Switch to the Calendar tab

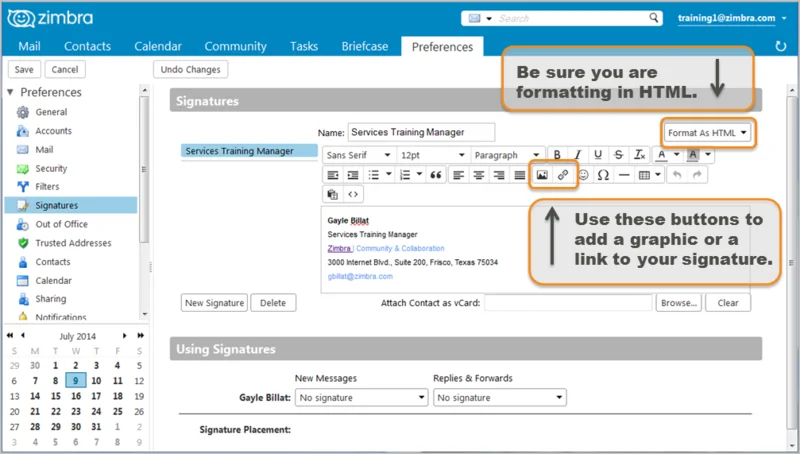tap(158, 46)
